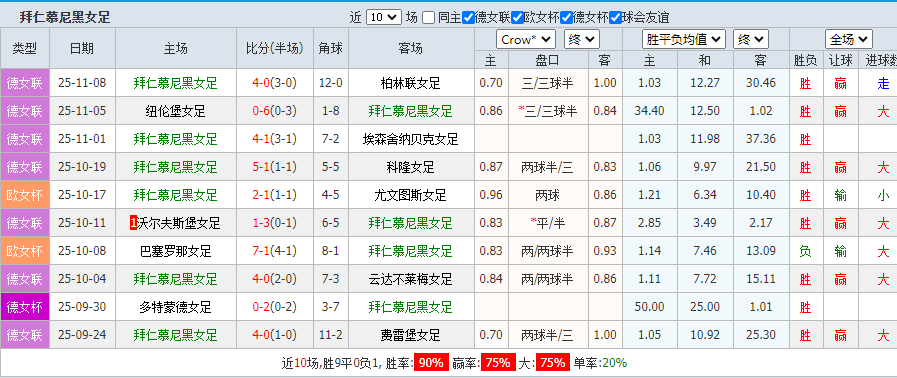The width and height of the screenshot is (897, 378).
Task: Open the Crow* bookmaker dropdown
Action: [526, 39]
